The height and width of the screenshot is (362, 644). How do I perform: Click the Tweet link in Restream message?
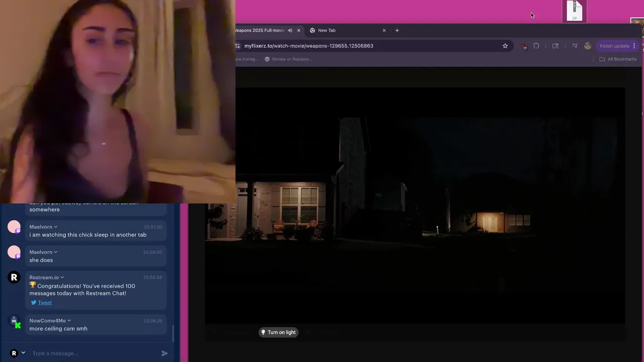tap(45, 303)
